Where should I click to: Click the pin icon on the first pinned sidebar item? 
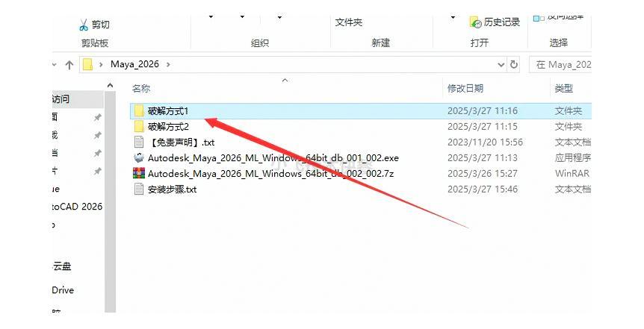coord(97,117)
